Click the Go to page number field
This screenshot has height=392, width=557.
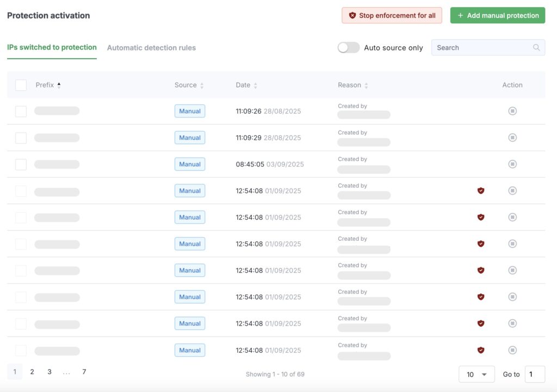(535, 374)
